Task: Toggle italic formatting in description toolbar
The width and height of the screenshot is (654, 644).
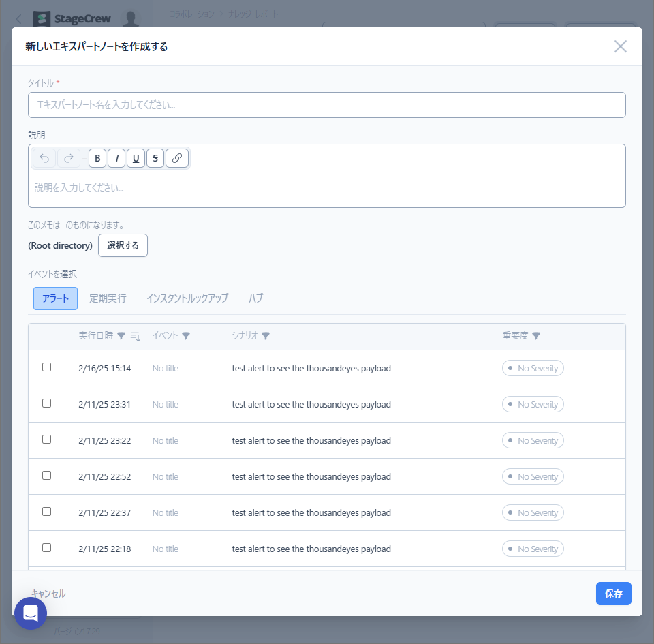Action: (116, 158)
